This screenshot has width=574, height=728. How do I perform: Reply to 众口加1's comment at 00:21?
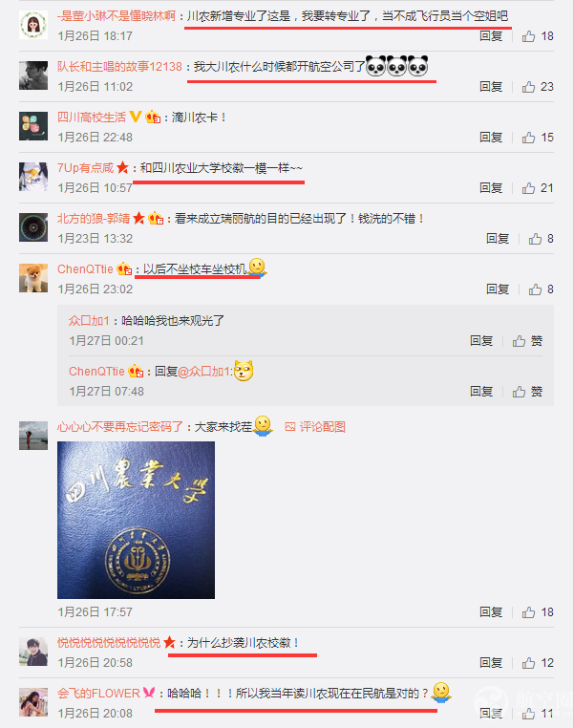481,341
